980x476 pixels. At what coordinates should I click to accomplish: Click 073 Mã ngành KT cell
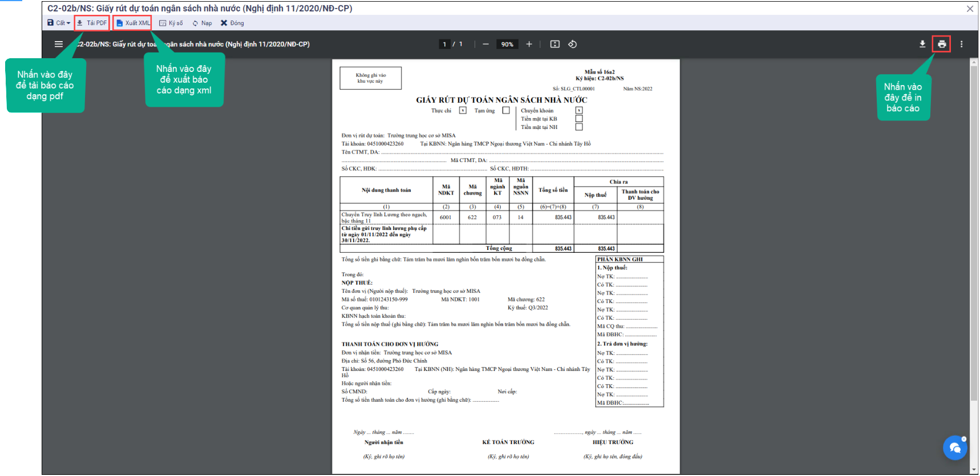click(497, 217)
